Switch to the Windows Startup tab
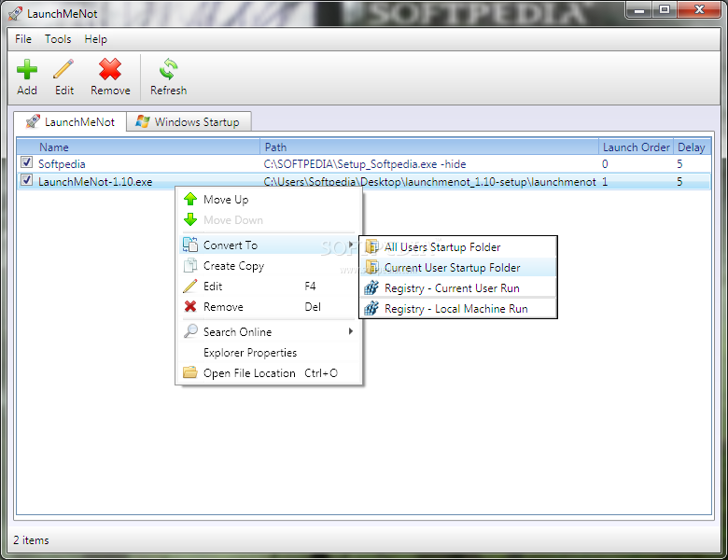Image resolution: width=728 pixels, height=560 pixels. click(x=189, y=121)
